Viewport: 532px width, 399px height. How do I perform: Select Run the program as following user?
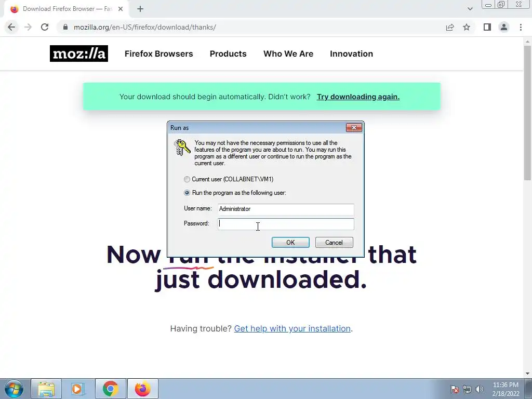coord(187,193)
